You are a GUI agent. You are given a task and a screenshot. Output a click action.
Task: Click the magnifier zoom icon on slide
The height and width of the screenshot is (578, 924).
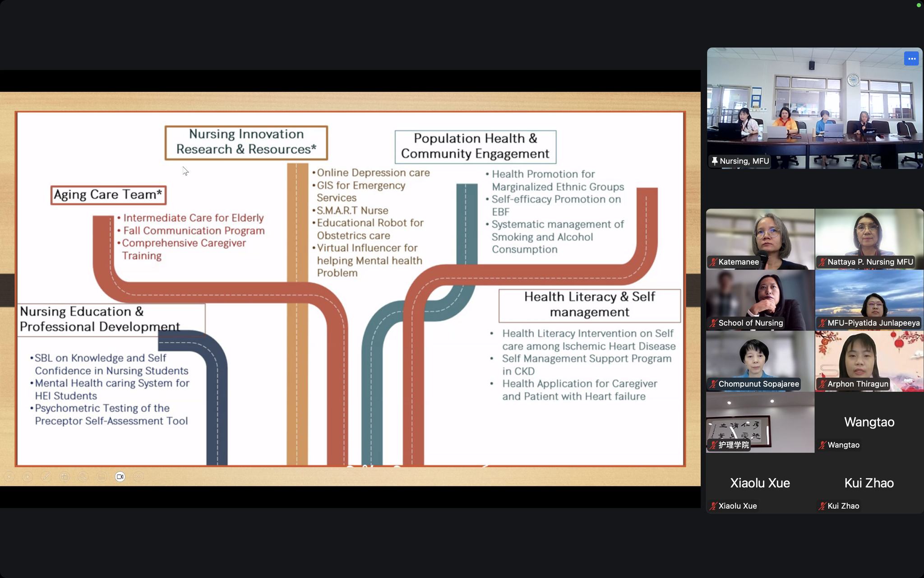[x=83, y=476]
